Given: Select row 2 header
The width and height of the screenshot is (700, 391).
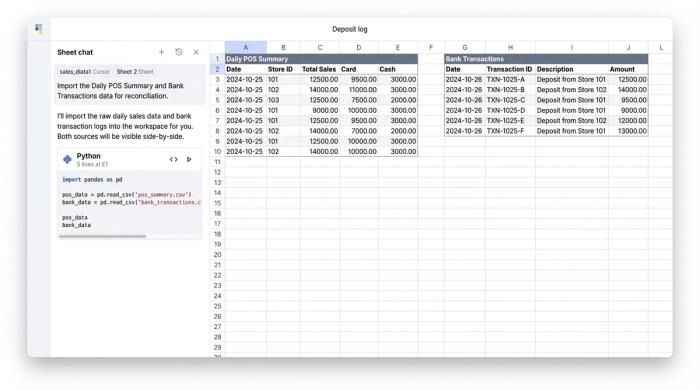Looking at the screenshot, I should 217,69.
